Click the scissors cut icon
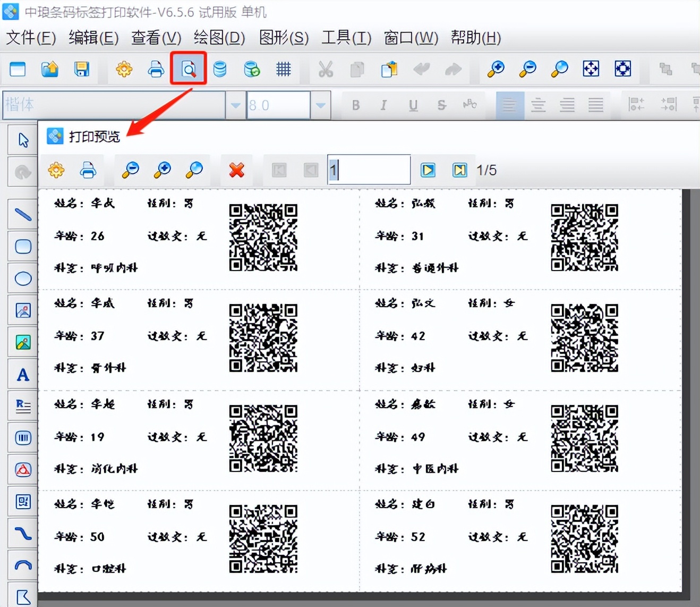The image size is (700, 607). pyautogui.click(x=326, y=69)
